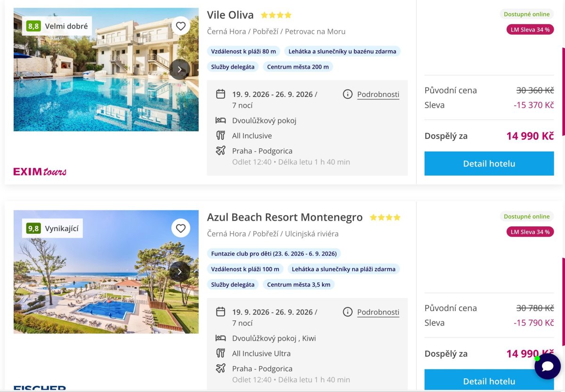Open the Azul Beach Resort Montenegro title
565x392 pixels.
click(x=285, y=217)
